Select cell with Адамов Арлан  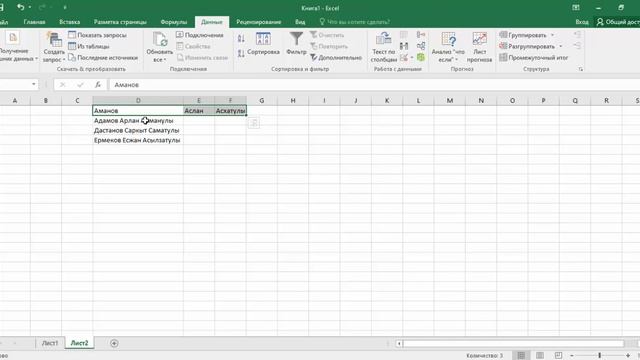(x=138, y=120)
